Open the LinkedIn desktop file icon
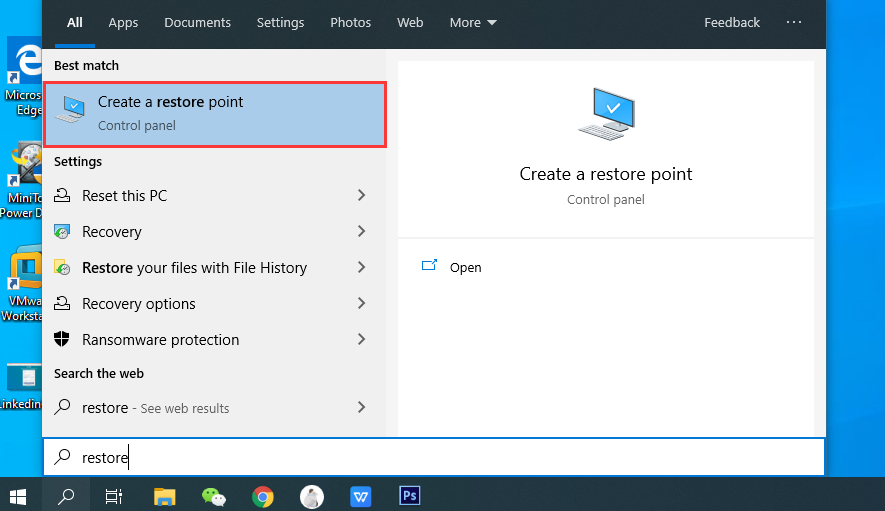Screen dimensions: 885x511 click(x=21, y=387)
